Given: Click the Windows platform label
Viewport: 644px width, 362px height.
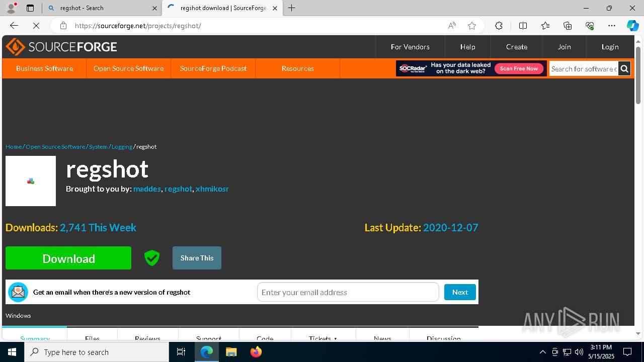Looking at the screenshot, I should pos(18,316).
